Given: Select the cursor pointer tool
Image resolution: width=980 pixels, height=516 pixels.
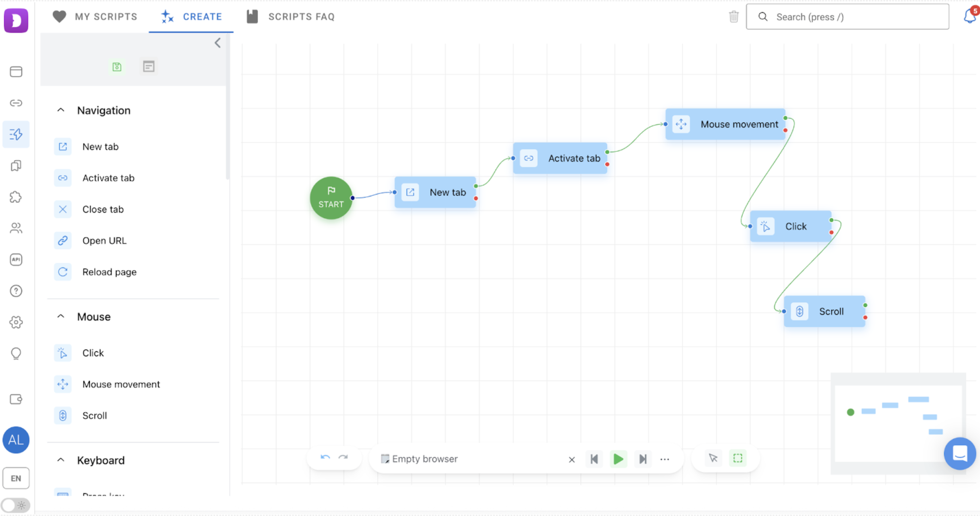Looking at the screenshot, I should (713, 458).
